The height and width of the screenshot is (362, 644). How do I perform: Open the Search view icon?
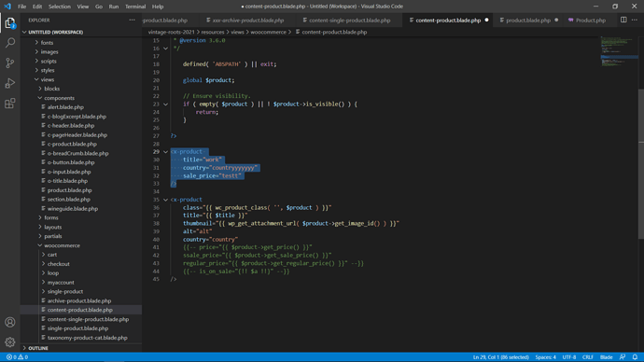pyautogui.click(x=10, y=43)
